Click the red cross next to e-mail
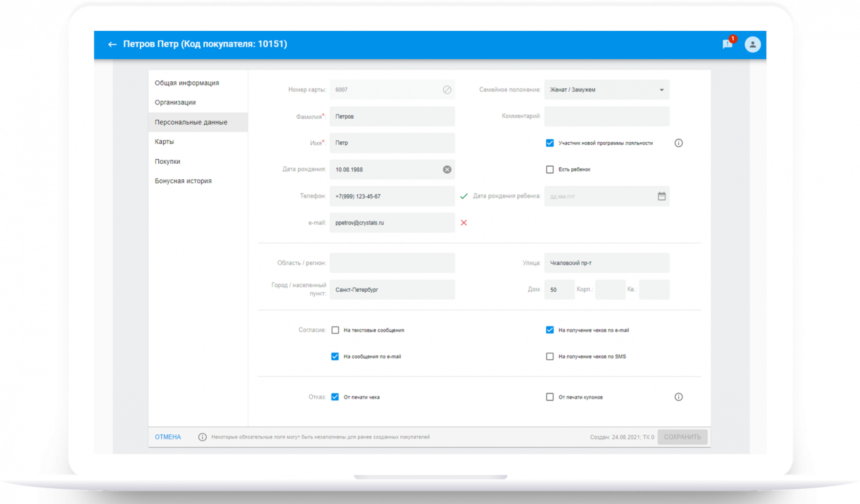This screenshot has width=860, height=504. pyautogui.click(x=464, y=223)
